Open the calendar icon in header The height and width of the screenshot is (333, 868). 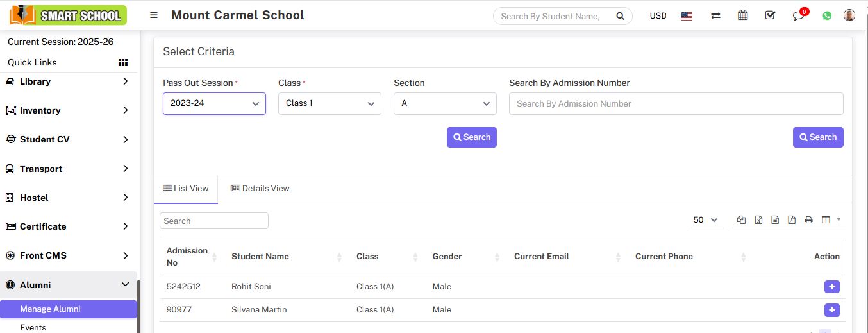pos(743,15)
